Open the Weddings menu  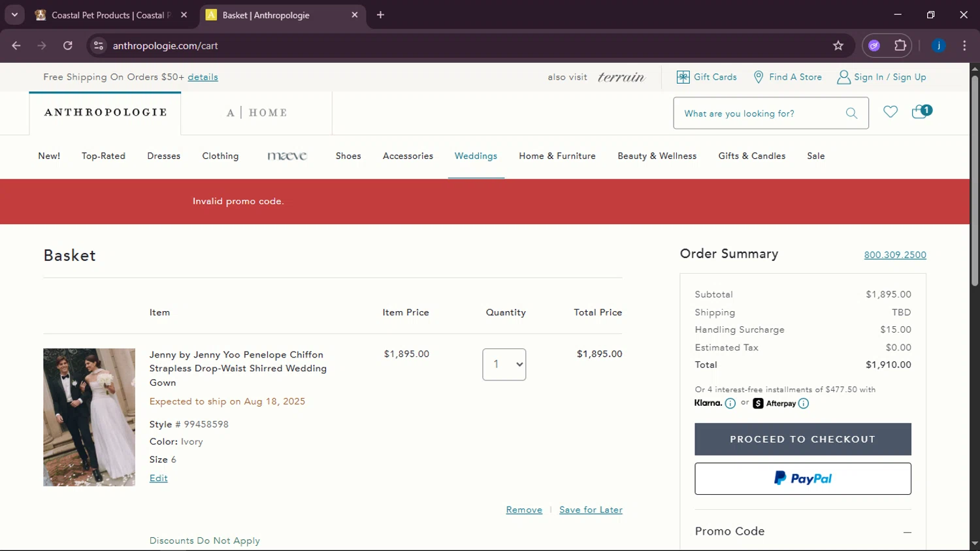[476, 156]
